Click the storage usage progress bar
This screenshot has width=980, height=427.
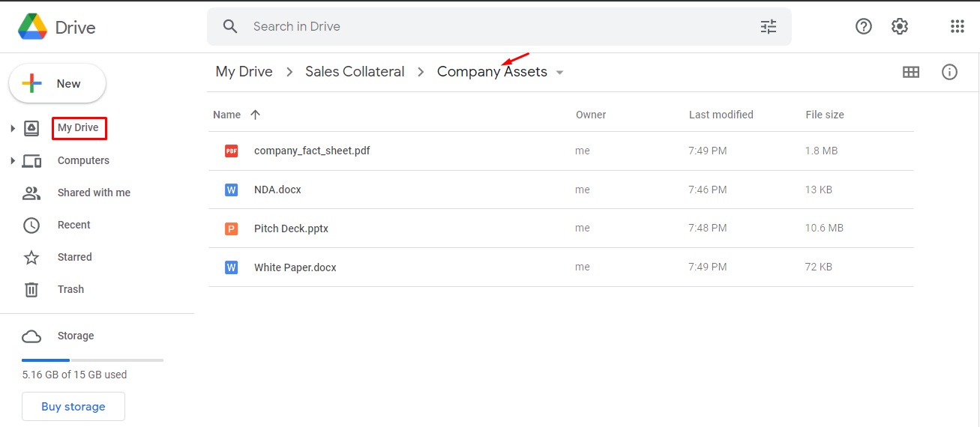click(92, 360)
